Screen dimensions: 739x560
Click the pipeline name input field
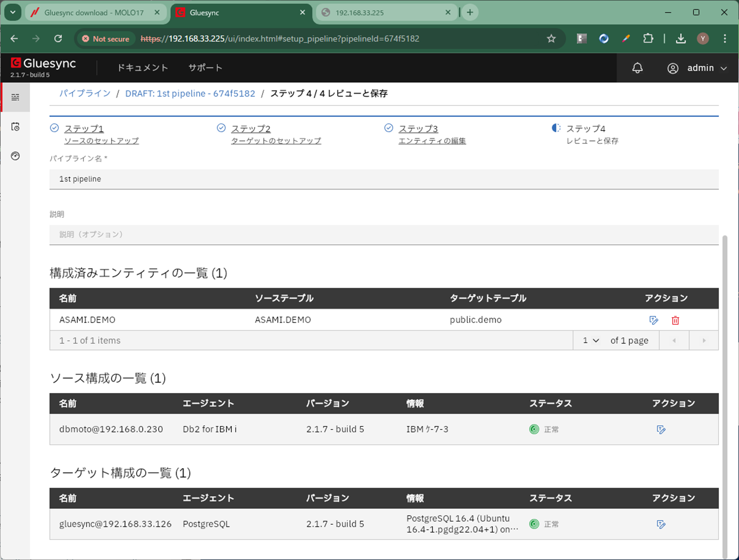click(x=383, y=179)
